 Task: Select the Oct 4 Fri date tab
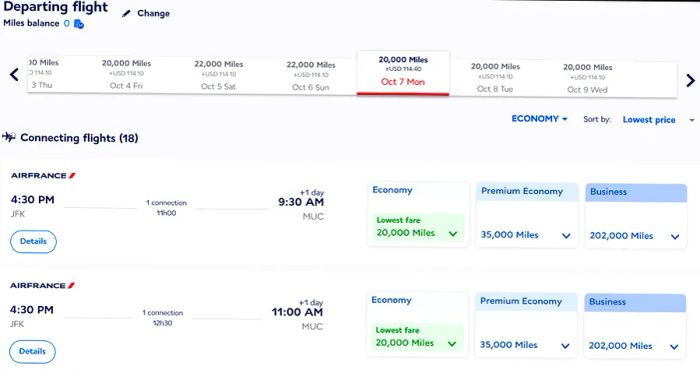[x=126, y=75]
